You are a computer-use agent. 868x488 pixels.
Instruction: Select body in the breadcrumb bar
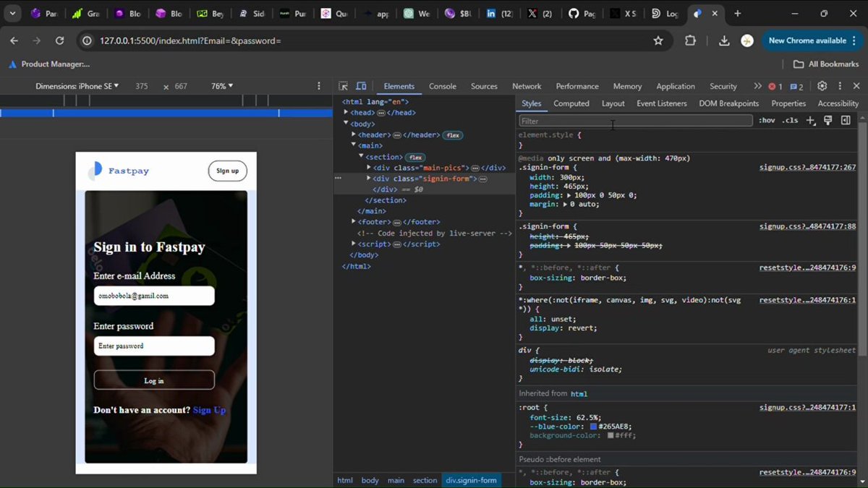coord(370,480)
